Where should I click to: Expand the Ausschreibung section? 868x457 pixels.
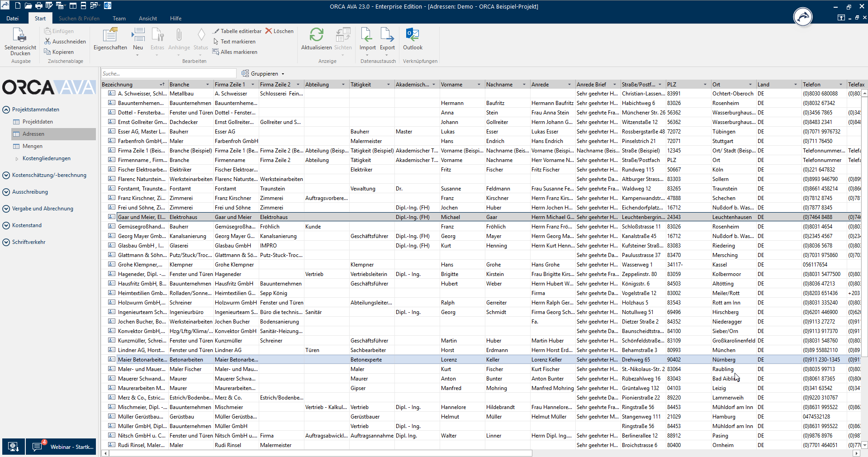point(6,192)
